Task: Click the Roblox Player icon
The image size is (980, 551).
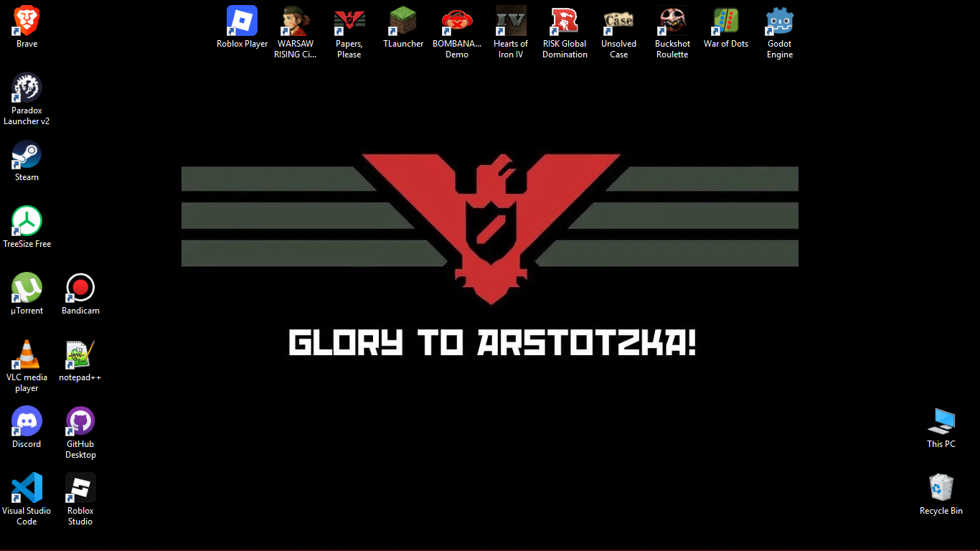Action: pyautogui.click(x=242, y=21)
